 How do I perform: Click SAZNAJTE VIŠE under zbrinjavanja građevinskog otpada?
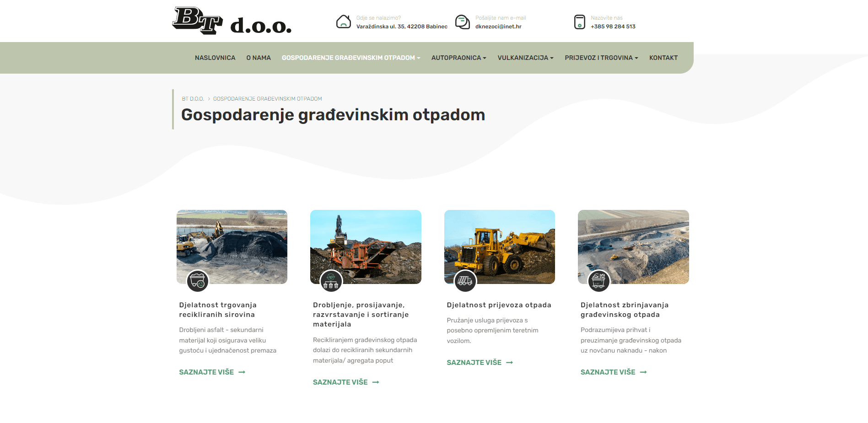coord(608,372)
